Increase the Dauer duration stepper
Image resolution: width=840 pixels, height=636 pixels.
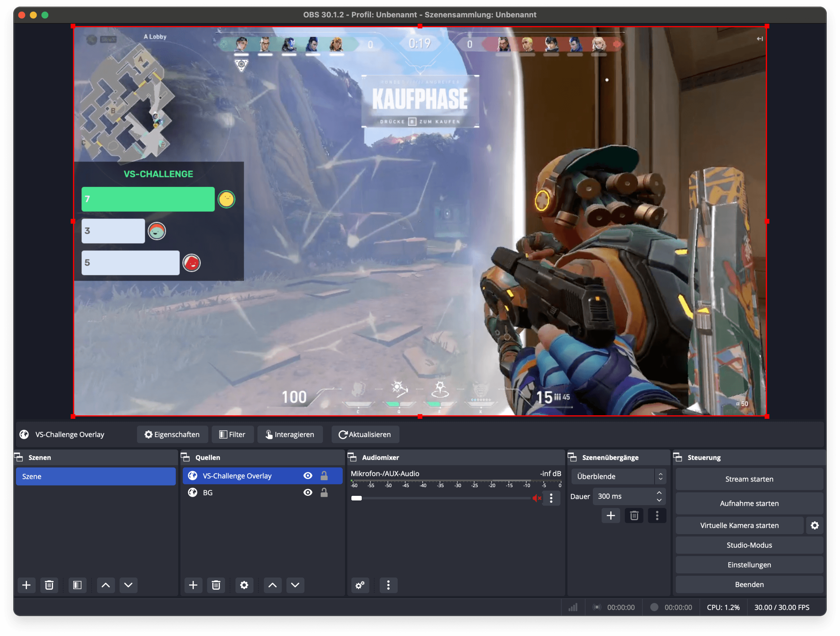coord(659,493)
